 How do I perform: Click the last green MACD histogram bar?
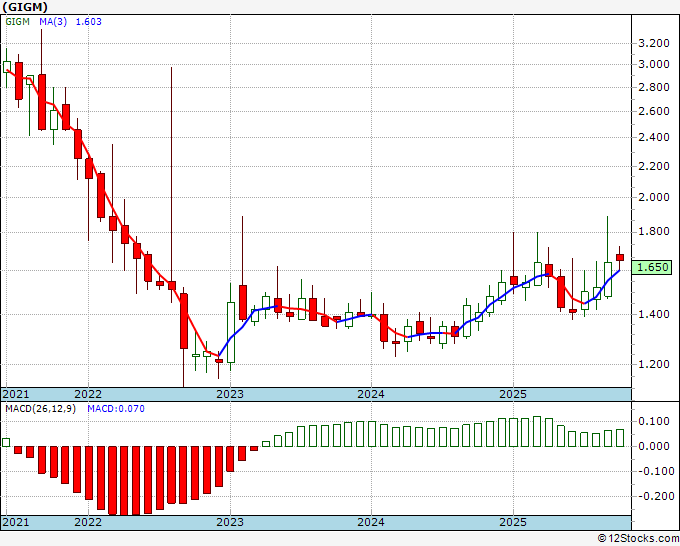620,438
